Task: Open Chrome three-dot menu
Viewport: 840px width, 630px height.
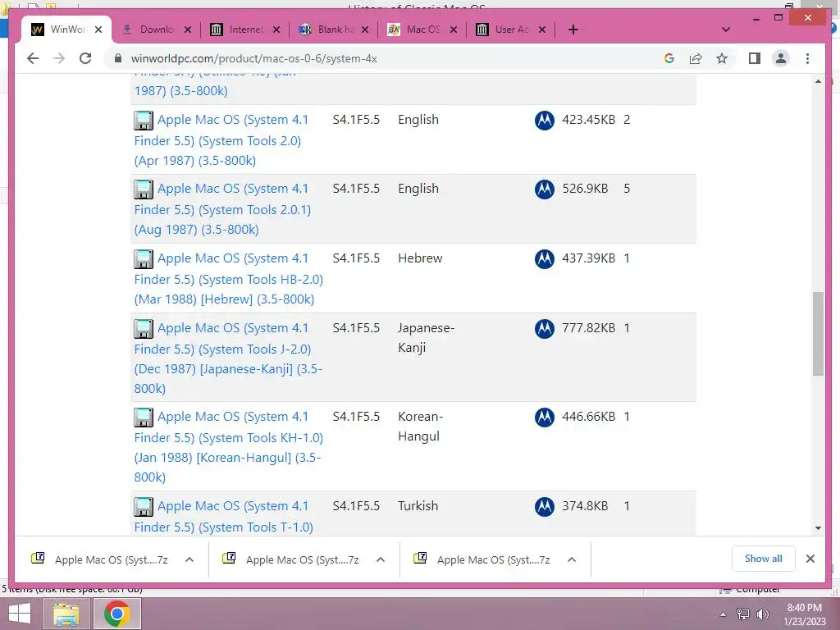Action: [807, 58]
